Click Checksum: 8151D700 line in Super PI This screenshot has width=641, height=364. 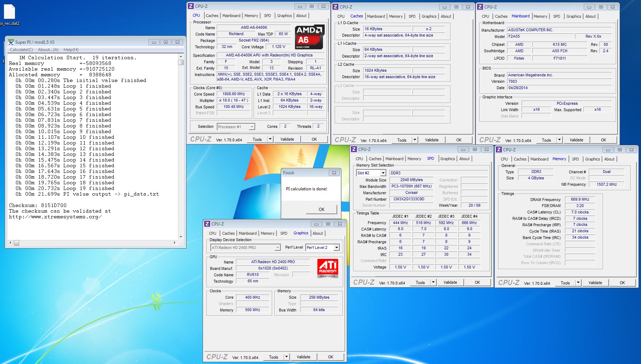pyautogui.click(x=38, y=205)
